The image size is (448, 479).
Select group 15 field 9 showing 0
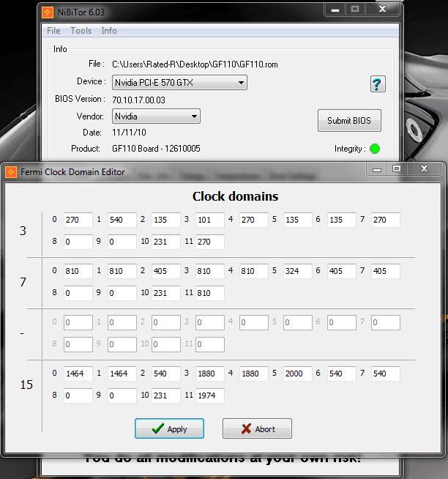click(122, 396)
